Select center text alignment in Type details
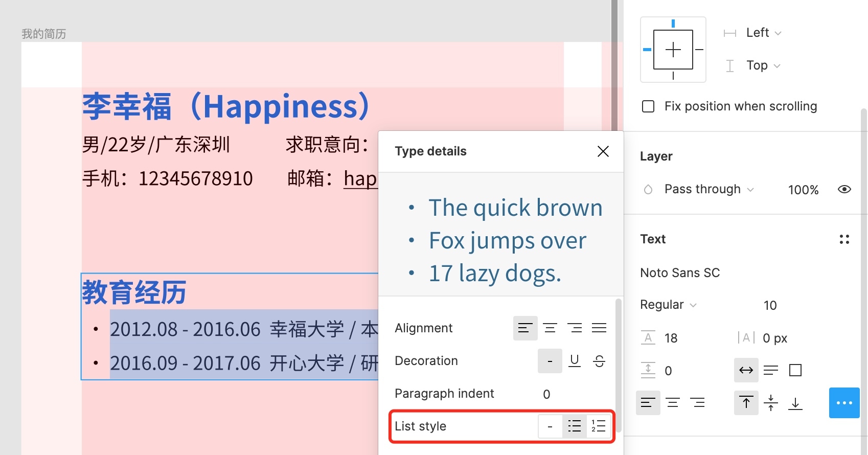 point(550,328)
